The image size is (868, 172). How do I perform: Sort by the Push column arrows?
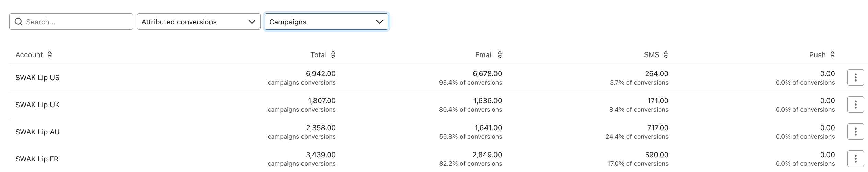tap(832, 55)
